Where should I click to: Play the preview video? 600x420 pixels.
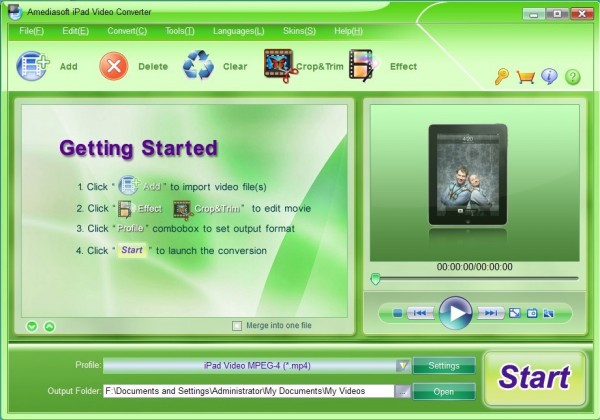click(x=455, y=313)
